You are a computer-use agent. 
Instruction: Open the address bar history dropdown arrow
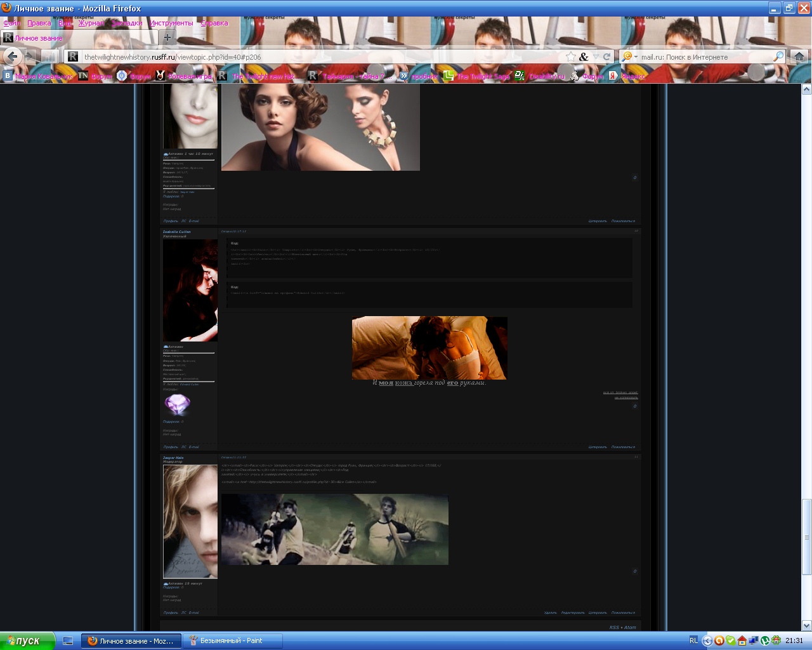[x=596, y=56]
